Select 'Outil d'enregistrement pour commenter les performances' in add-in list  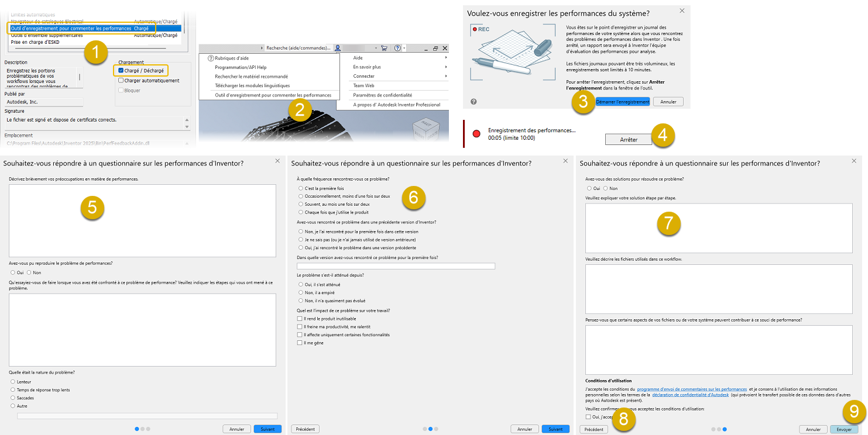click(x=95, y=28)
